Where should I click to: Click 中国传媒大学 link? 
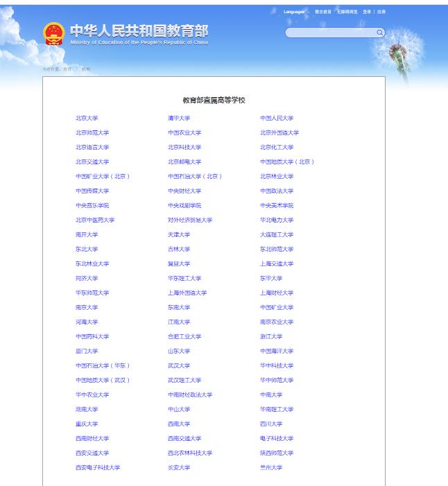click(x=92, y=191)
